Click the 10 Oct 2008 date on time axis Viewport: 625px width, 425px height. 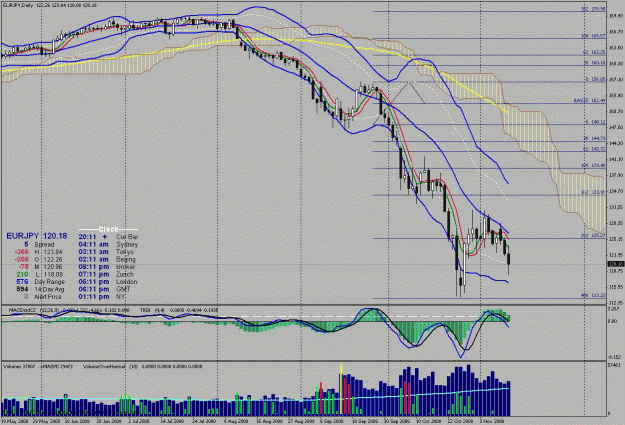tap(428, 421)
